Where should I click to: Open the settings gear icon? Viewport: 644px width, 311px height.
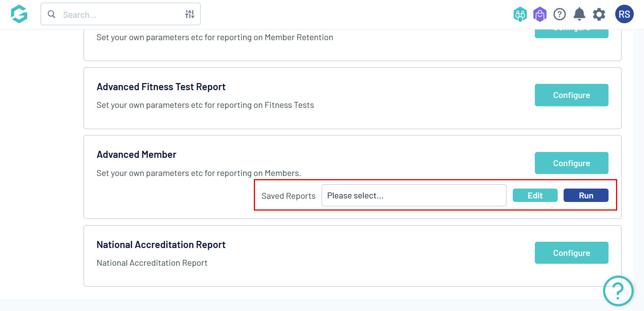(599, 15)
